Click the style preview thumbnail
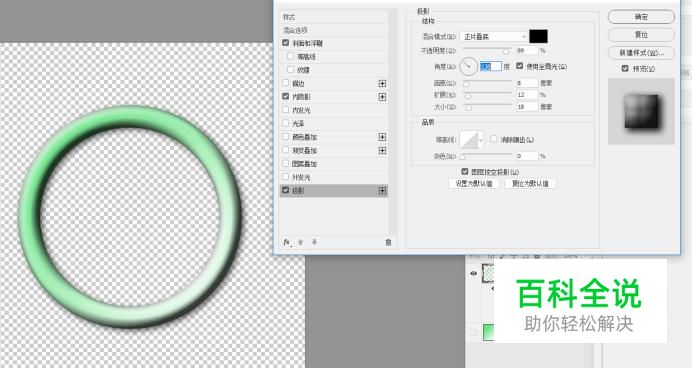 (x=641, y=111)
